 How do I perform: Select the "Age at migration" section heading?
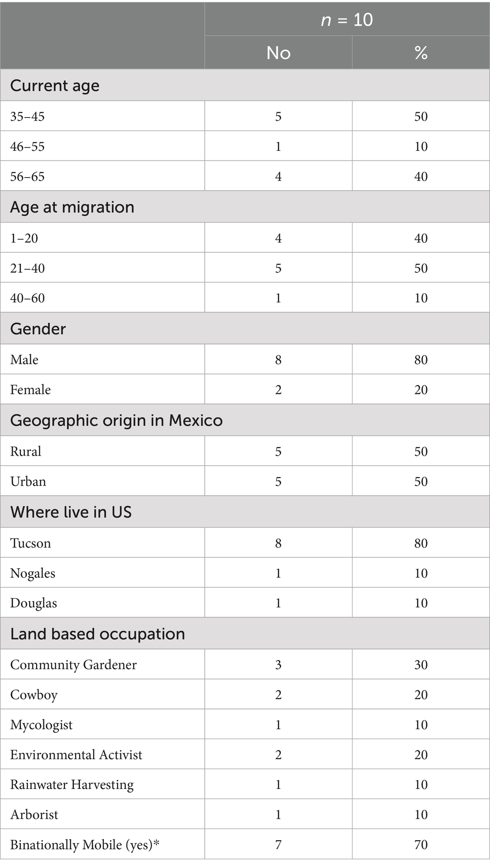click(x=72, y=207)
